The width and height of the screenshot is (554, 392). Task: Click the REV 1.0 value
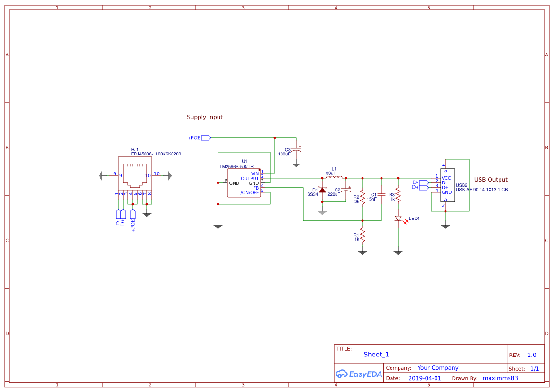coord(531,354)
